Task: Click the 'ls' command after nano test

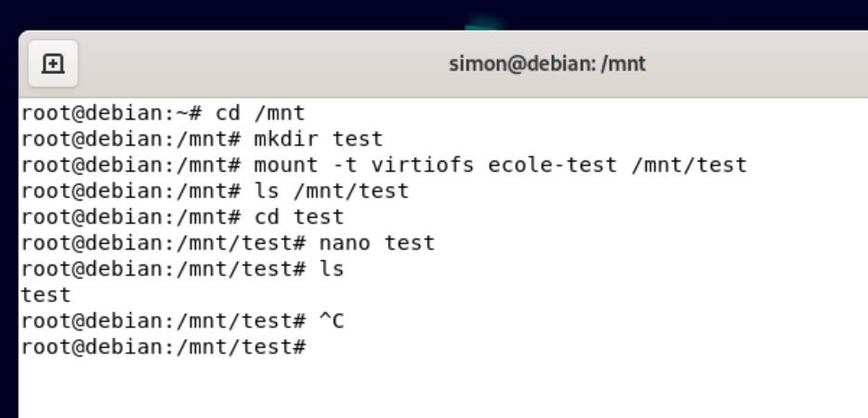Action: pyautogui.click(x=332, y=269)
